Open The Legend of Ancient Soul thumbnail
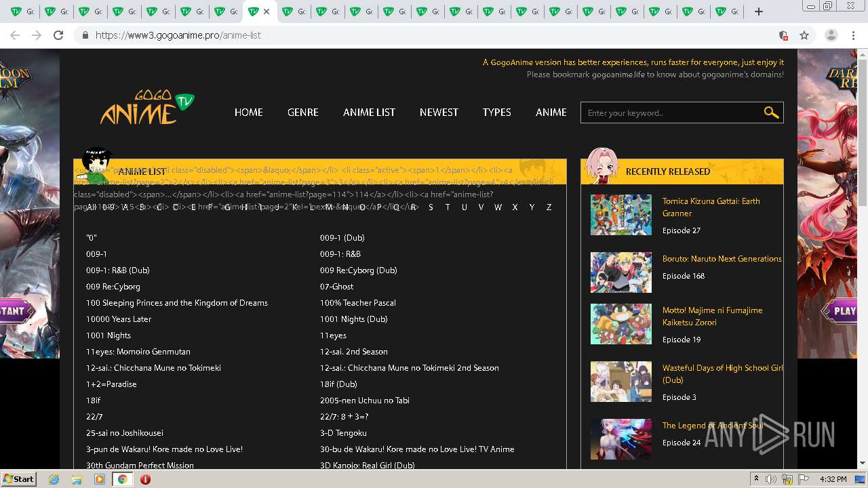This screenshot has width=868, height=488. click(x=620, y=439)
